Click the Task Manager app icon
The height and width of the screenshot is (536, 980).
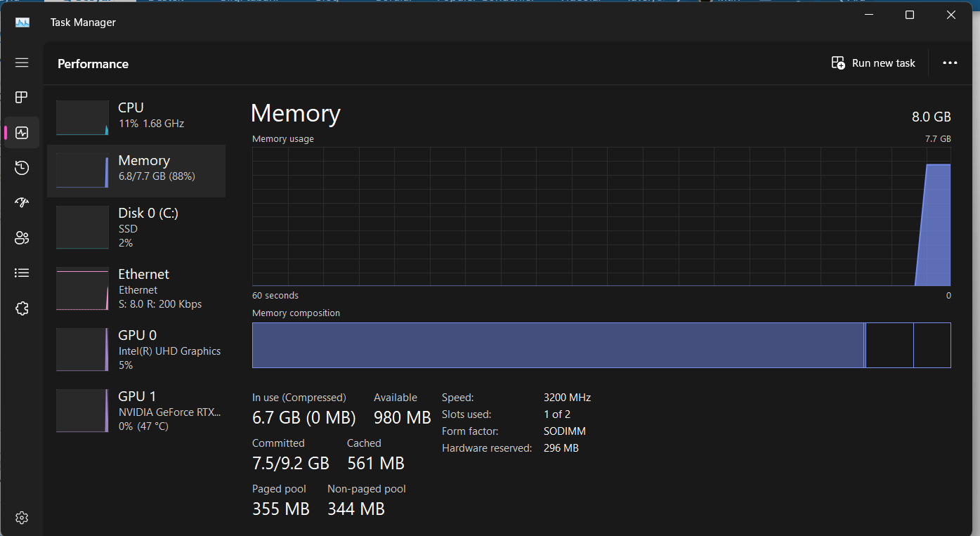click(x=22, y=22)
